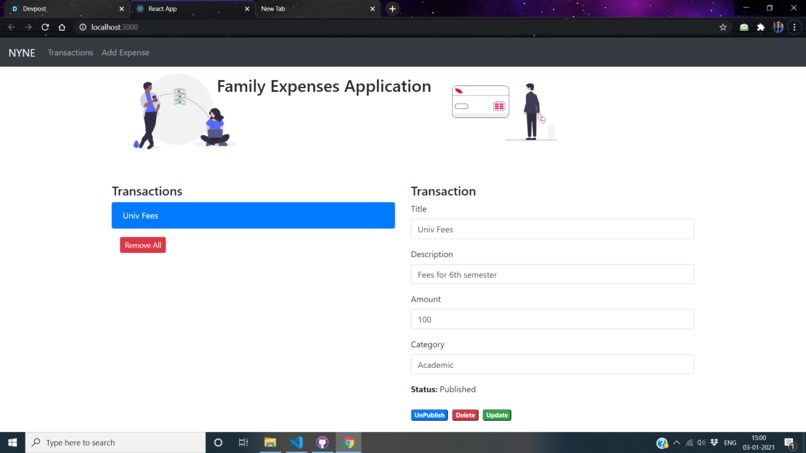Open the Extensions puzzle icon
This screenshot has width=806, height=453.
(x=761, y=27)
